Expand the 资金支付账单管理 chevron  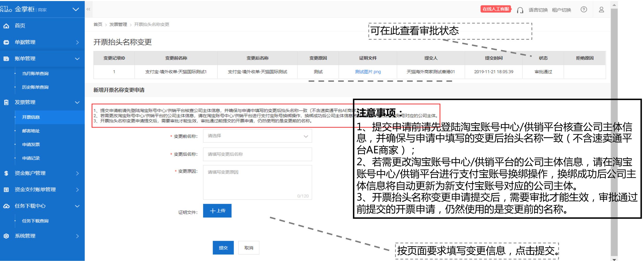(x=77, y=189)
